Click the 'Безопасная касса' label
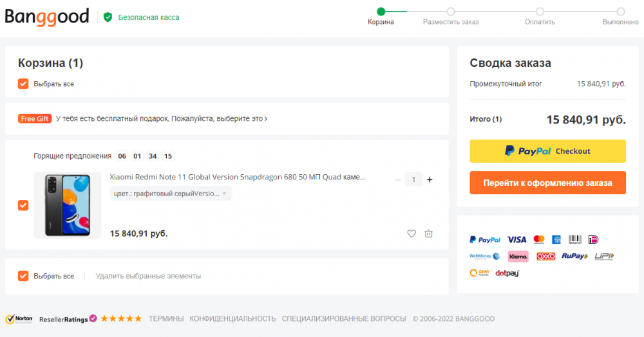Screen dimensions: 644x337 (x=149, y=17)
